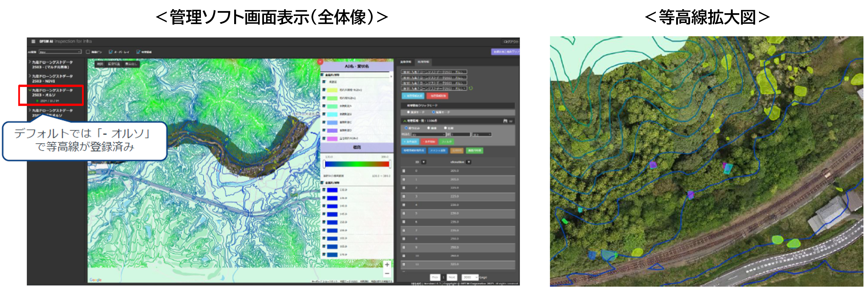Click the light blue legend color swatch
This screenshot has width=868, height=287.
pos(332,122)
